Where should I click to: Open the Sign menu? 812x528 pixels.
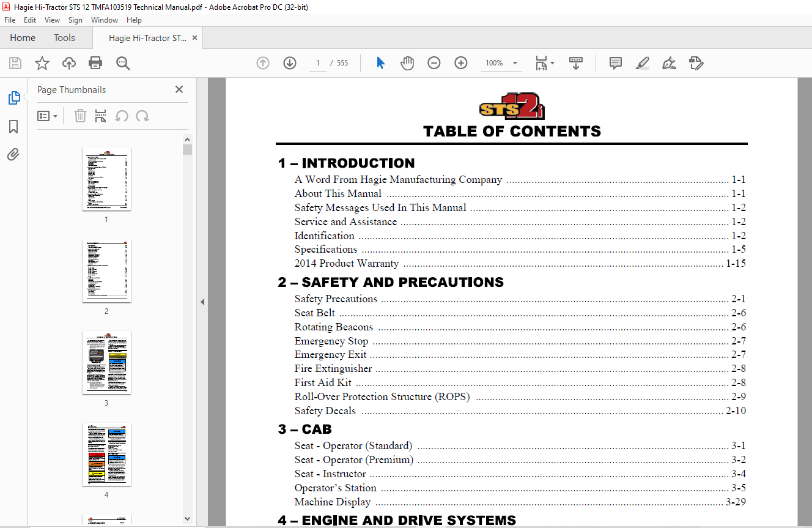[75, 20]
